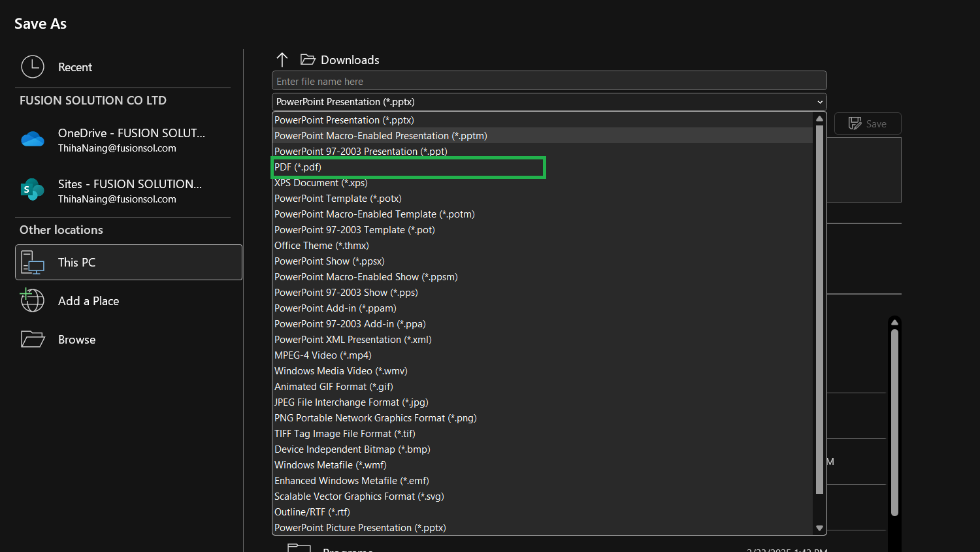This screenshot has width=980, height=552.
Task: Click the format list scrollbar thumb
Action: pos(819,310)
